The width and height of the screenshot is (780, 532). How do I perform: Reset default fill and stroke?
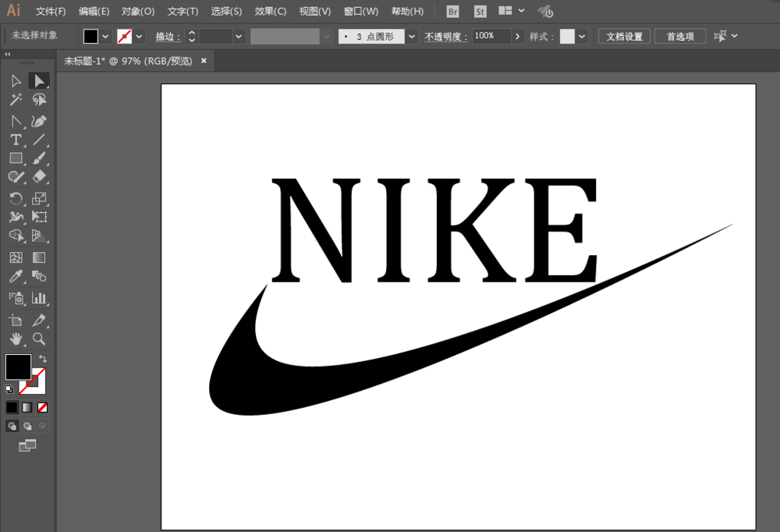9,389
